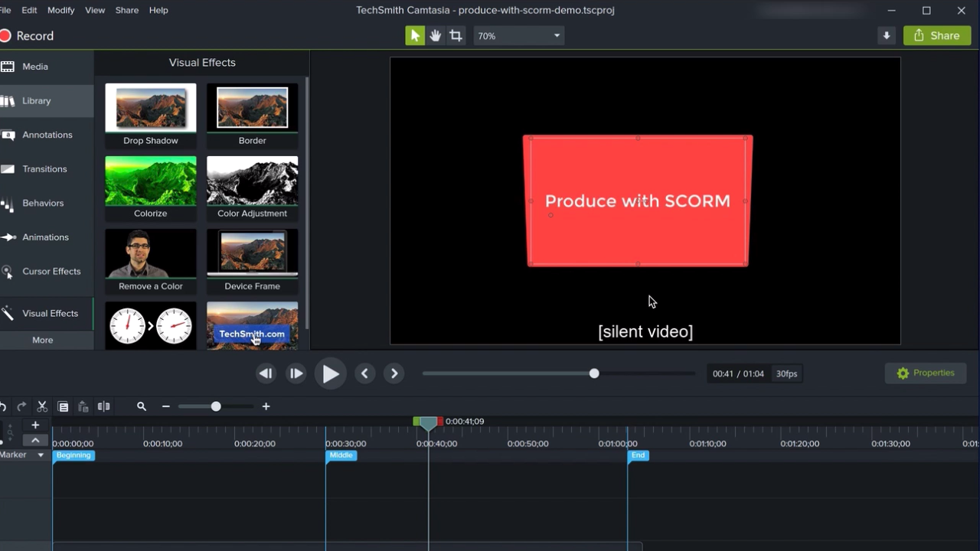
Task: Open the File menu
Action: click(5, 10)
